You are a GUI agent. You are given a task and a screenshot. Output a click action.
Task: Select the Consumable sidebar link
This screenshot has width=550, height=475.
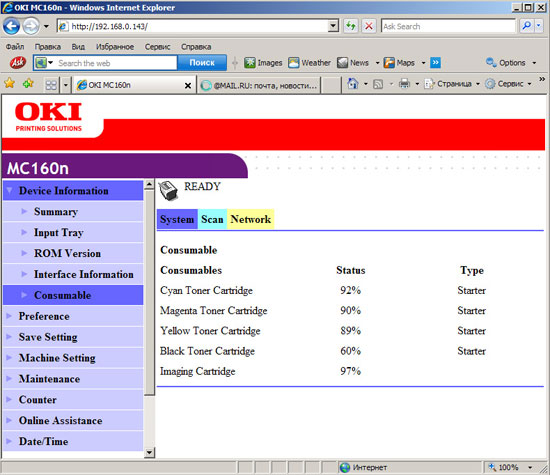[x=73, y=295]
